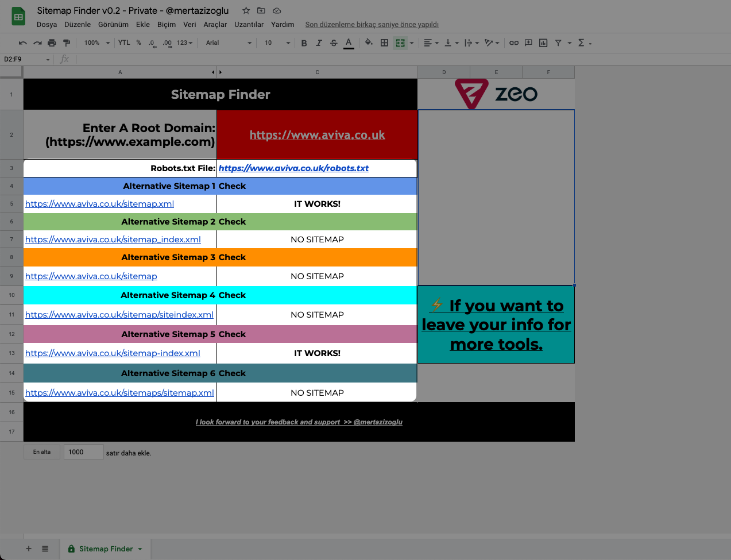Image resolution: width=731 pixels, height=560 pixels.
Task: Click the Undo arrow icon
Action: point(22,43)
